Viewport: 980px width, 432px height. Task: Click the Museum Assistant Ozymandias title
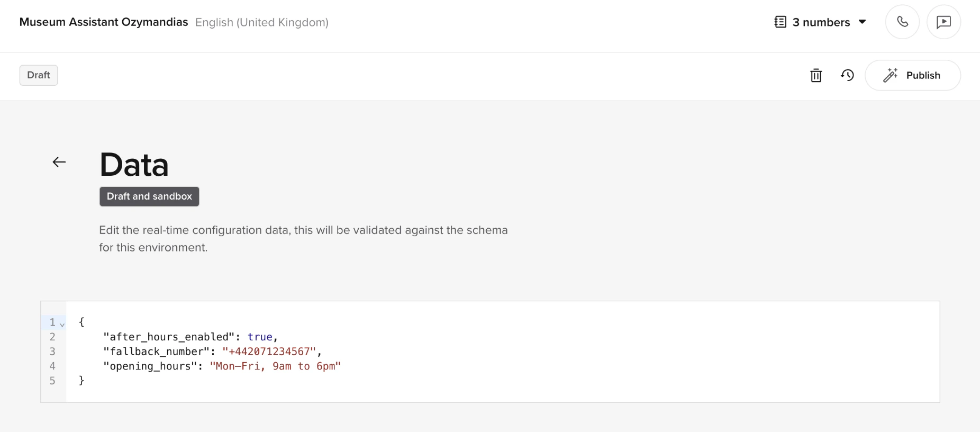[x=103, y=22]
